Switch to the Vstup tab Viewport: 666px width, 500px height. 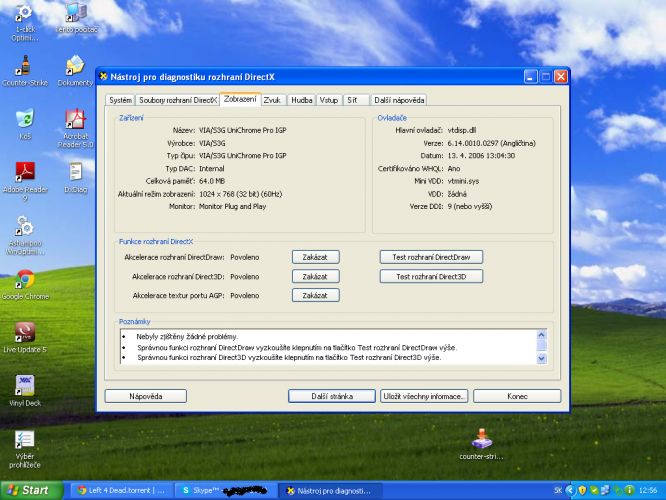[x=329, y=100]
